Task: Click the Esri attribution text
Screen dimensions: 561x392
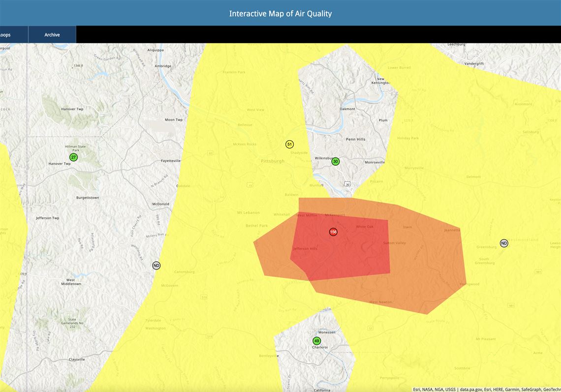Action: click(416, 389)
